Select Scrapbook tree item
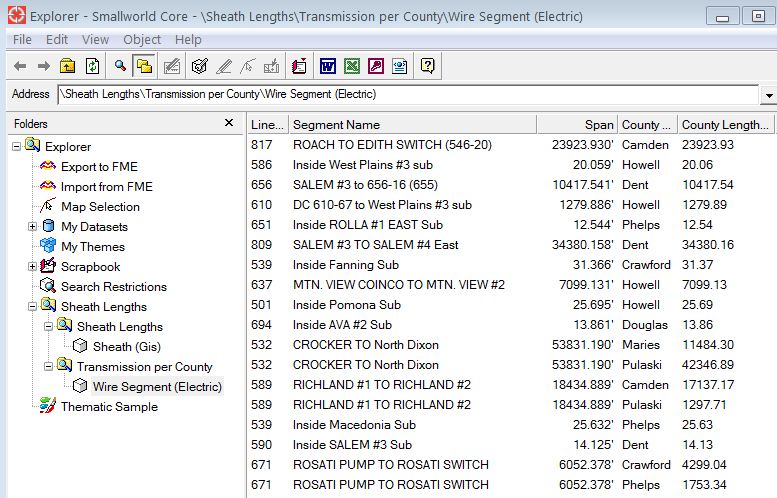 click(x=90, y=267)
